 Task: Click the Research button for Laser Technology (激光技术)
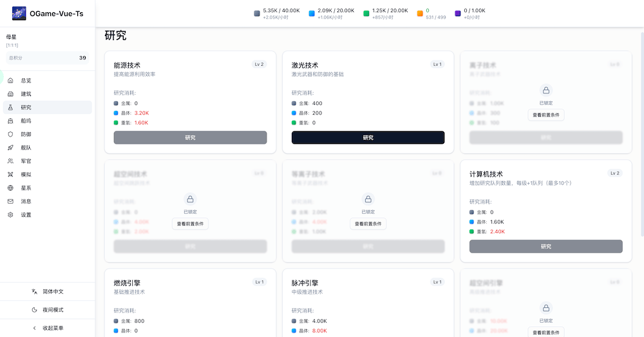pyautogui.click(x=368, y=137)
